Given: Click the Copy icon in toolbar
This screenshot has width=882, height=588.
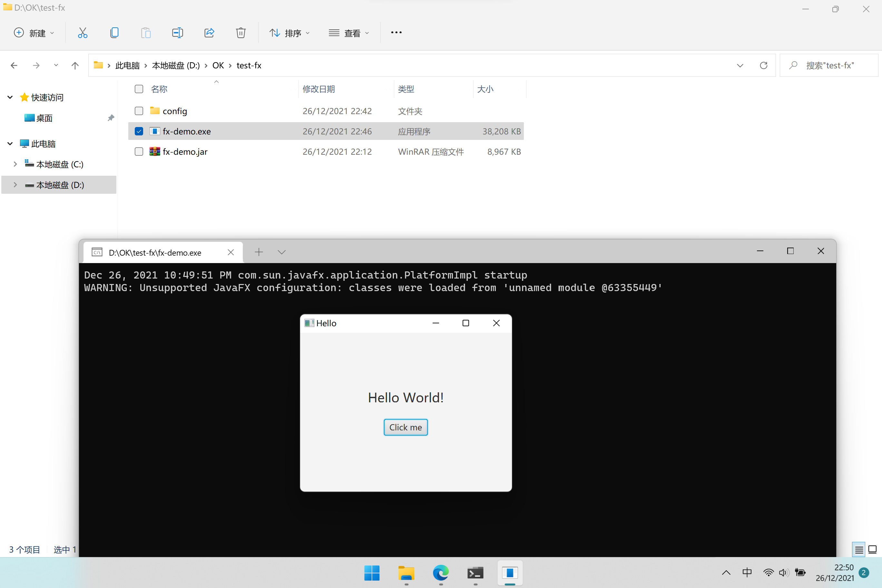Looking at the screenshot, I should pyautogui.click(x=114, y=33).
